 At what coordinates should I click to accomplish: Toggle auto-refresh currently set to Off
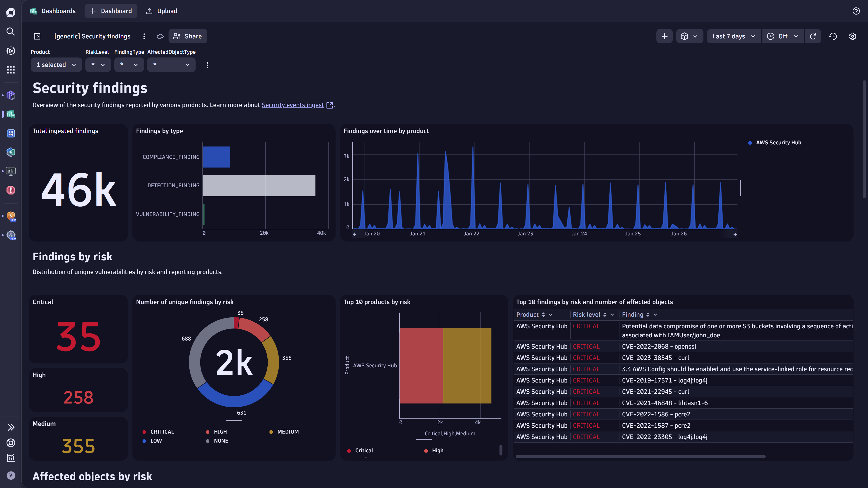(x=782, y=36)
